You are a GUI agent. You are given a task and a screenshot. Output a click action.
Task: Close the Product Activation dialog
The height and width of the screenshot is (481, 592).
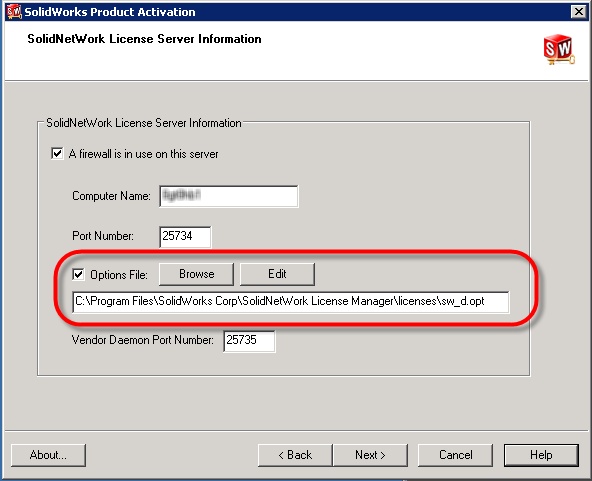point(579,12)
